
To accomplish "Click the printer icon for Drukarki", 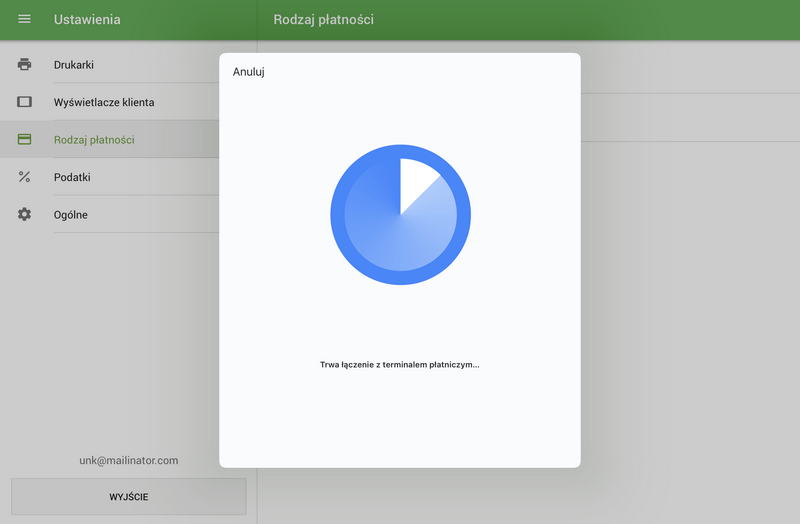I will 25,65.
